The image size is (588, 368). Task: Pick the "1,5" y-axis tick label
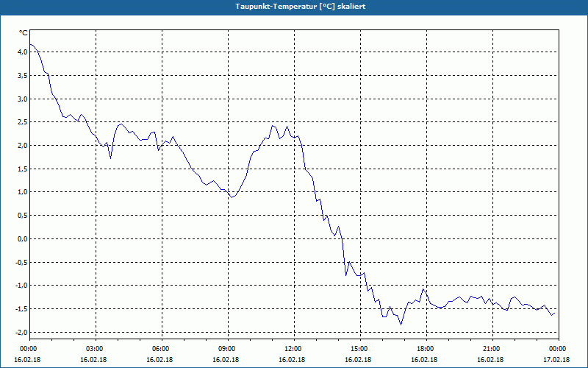22,169
